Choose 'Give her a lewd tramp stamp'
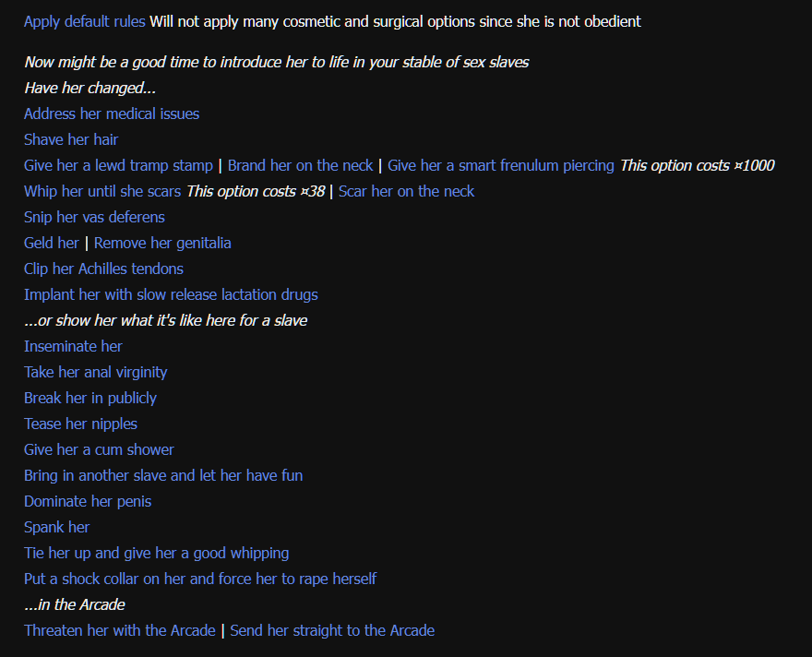Image resolution: width=812 pixels, height=657 pixels. pos(118,165)
